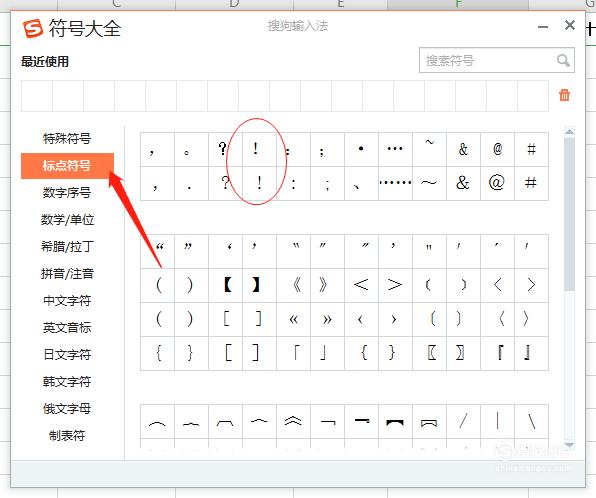Insert the large @ symbol in second row
Screen dimensions: 596x498
[x=497, y=183]
